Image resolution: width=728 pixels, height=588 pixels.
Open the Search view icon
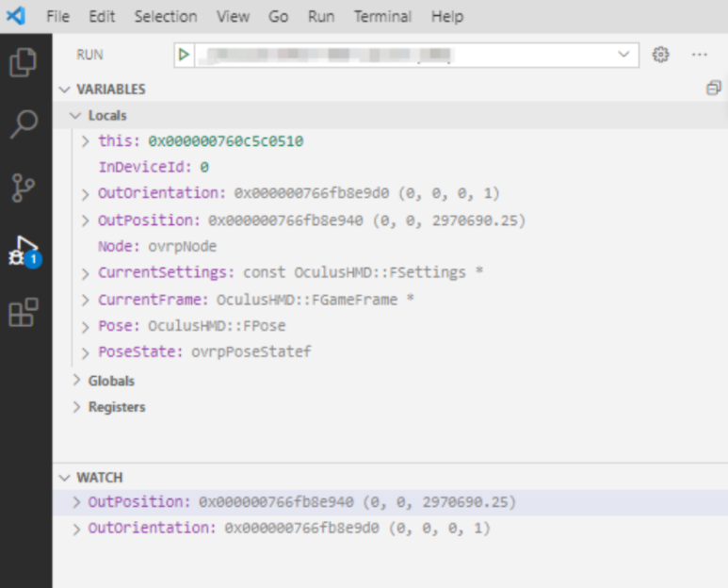24,124
